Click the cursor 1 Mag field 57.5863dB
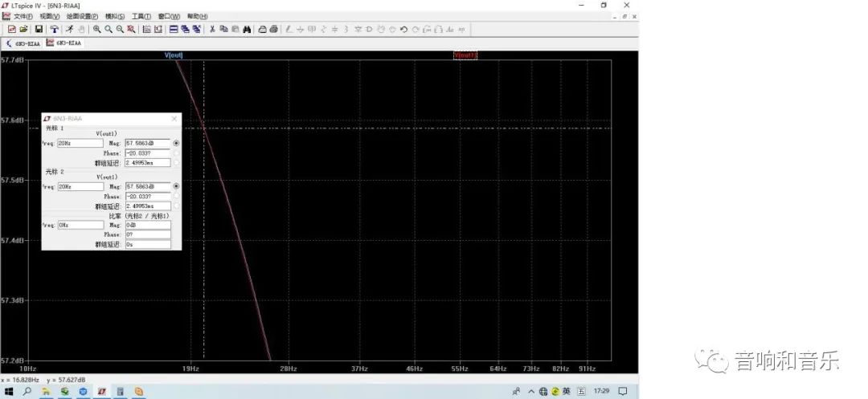Screen dimensions: 868x399 (148, 143)
